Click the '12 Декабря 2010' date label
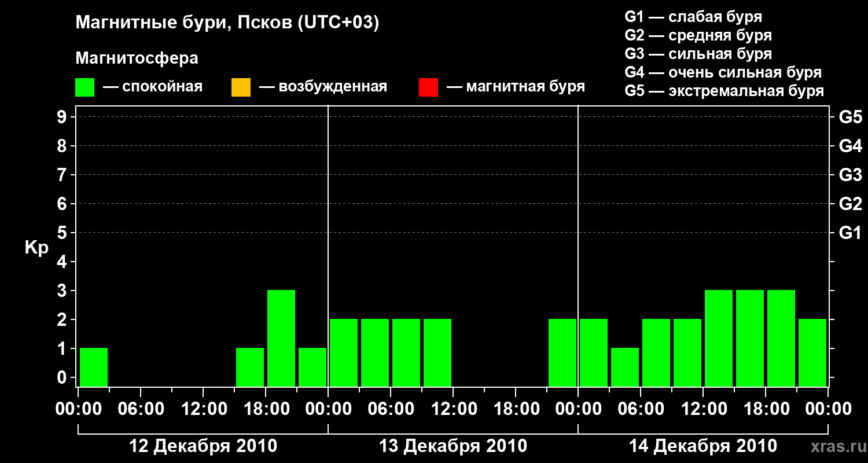This screenshot has width=868, height=463. click(203, 446)
